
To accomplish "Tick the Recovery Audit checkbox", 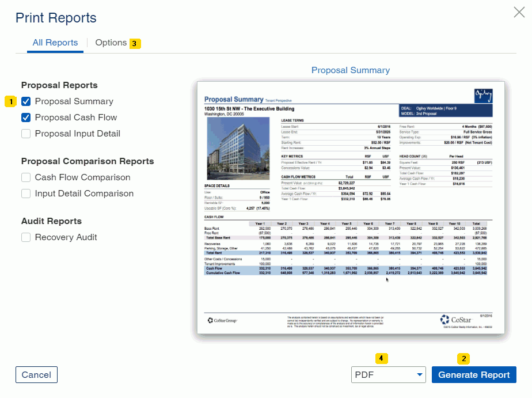I will click(x=26, y=237).
